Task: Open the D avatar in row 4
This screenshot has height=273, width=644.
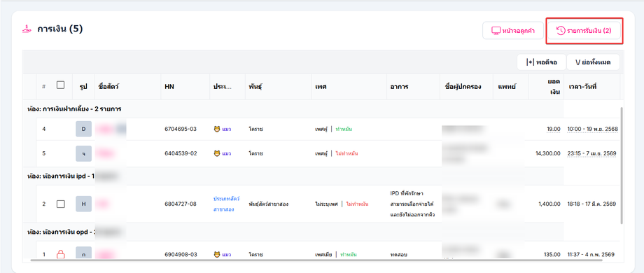Action: coord(84,129)
